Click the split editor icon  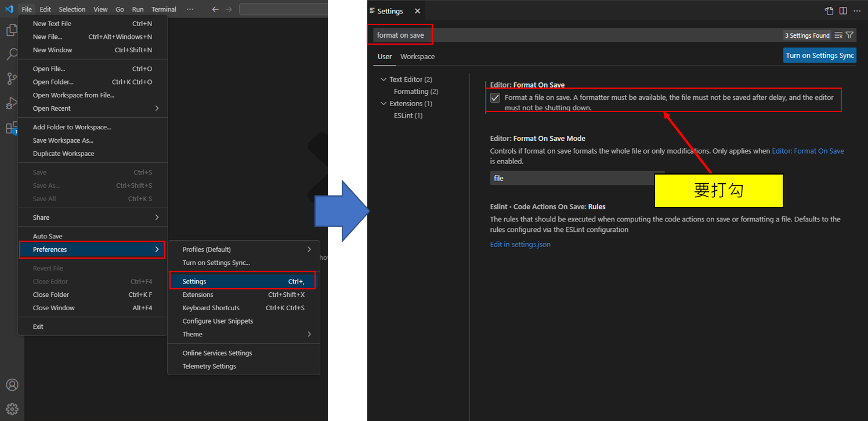point(843,11)
